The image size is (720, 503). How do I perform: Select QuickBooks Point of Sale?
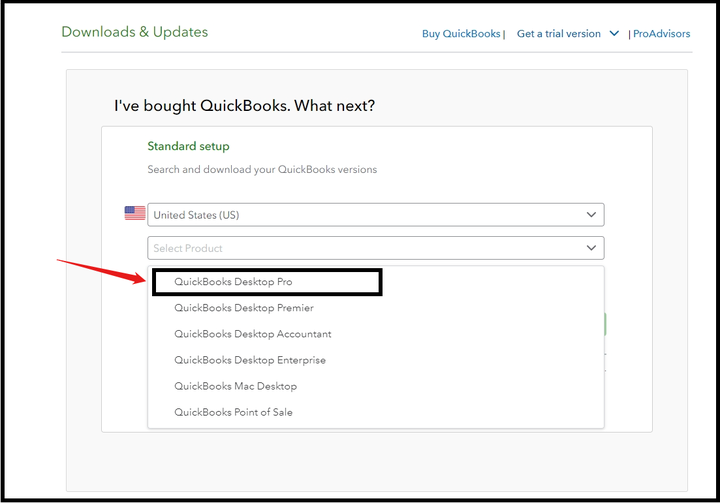pyautogui.click(x=233, y=412)
